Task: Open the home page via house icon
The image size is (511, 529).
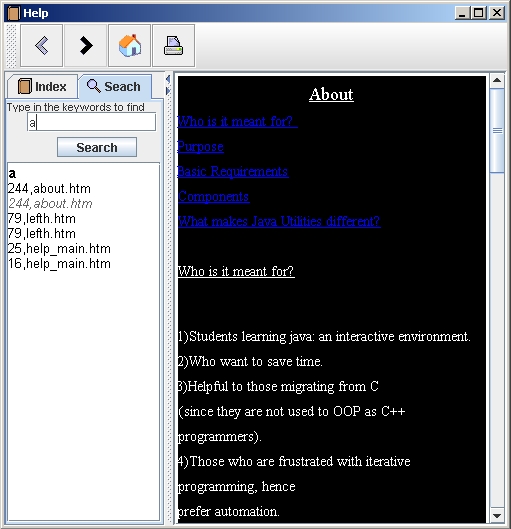Action: click(130, 46)
